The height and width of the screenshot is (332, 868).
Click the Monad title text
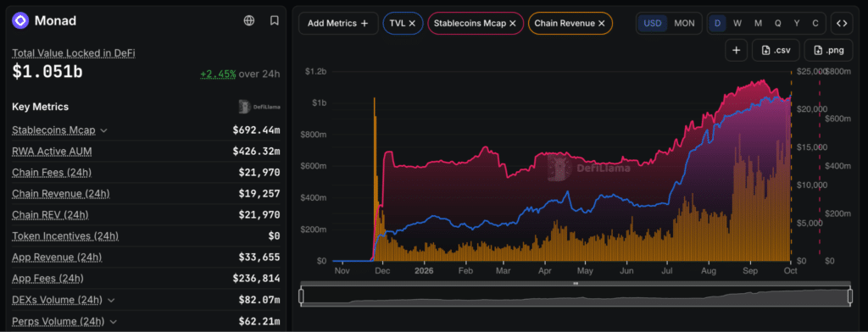coord(55,21)
